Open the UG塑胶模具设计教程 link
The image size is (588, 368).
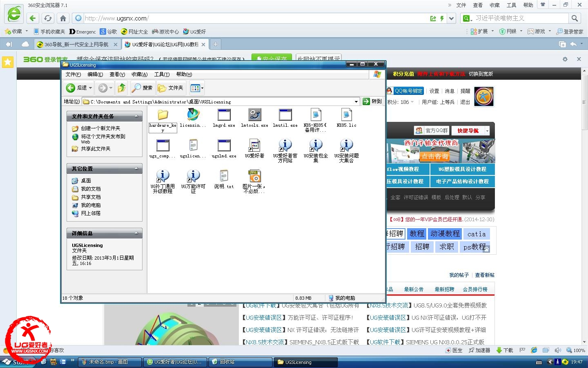[462, 169]
